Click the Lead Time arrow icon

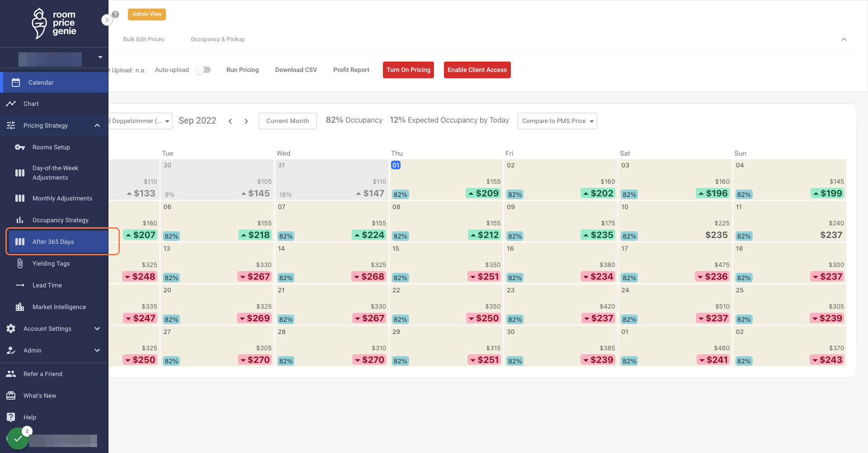click(20, 285)
